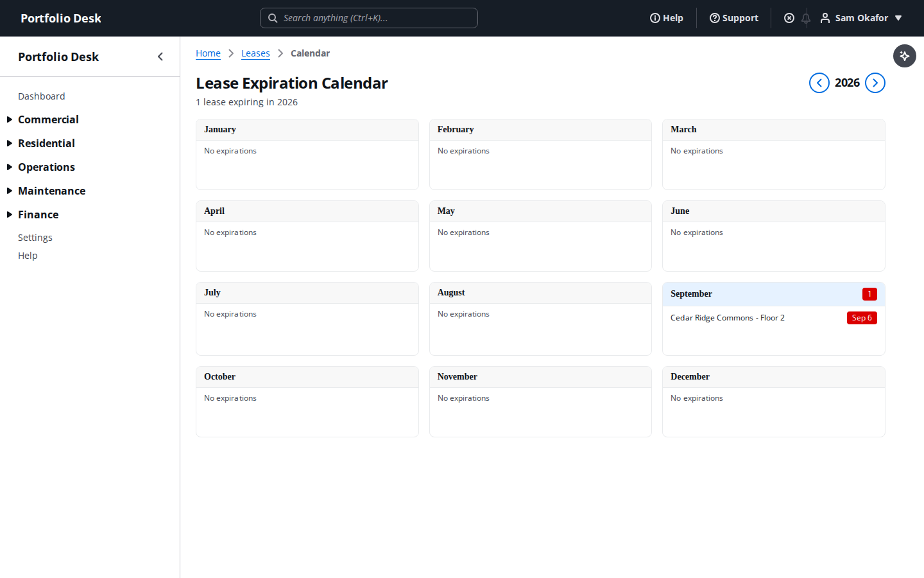Open notifications bell icon

click(x=806, y=18)
